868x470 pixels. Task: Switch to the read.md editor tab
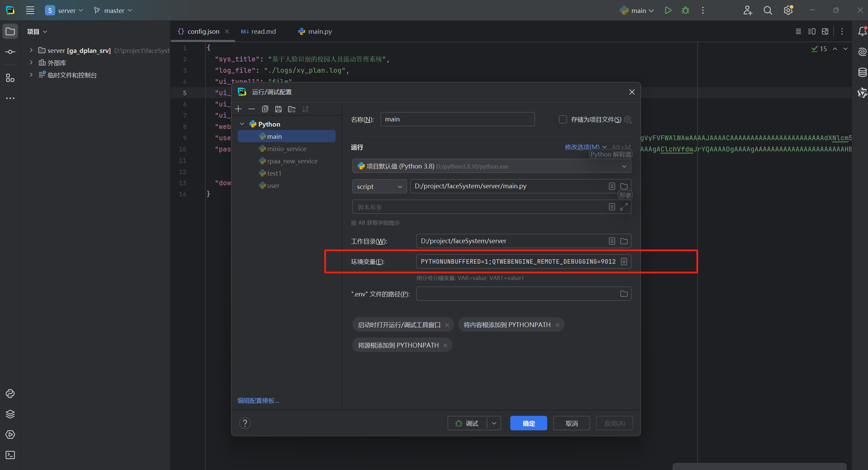259,31
